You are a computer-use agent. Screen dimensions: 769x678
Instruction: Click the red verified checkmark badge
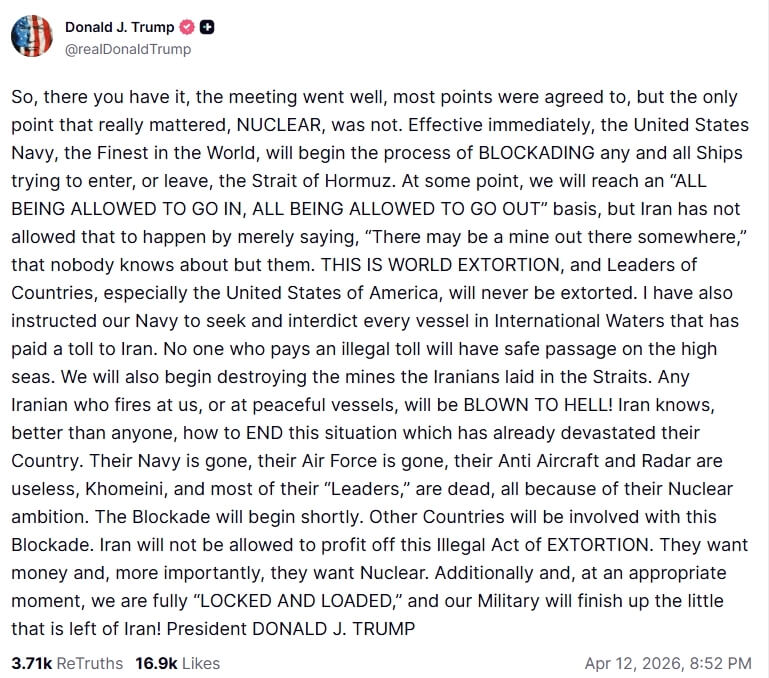(186, 27)
